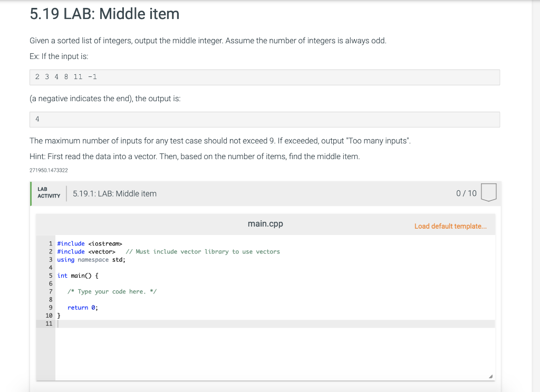540x392 pixels.
Task: Place cursor on the #include <iostream> line
Action: coord(89,243)
